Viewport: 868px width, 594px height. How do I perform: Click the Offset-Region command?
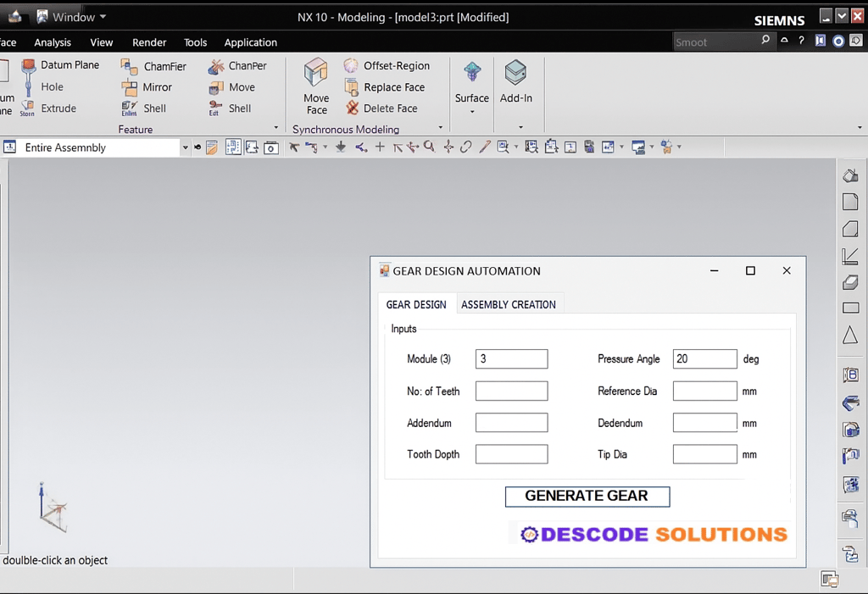tap(387, 66)
